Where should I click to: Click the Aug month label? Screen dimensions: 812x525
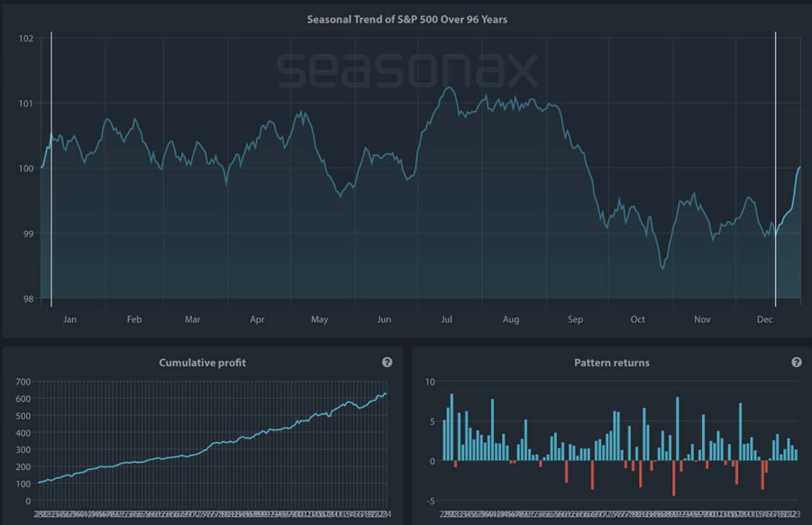(511, 319)
